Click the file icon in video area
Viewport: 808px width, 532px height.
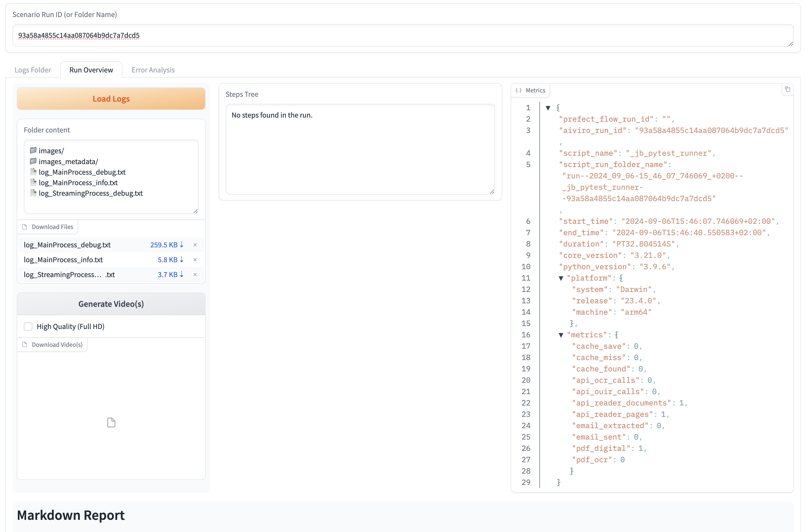[x=111, y=422]
